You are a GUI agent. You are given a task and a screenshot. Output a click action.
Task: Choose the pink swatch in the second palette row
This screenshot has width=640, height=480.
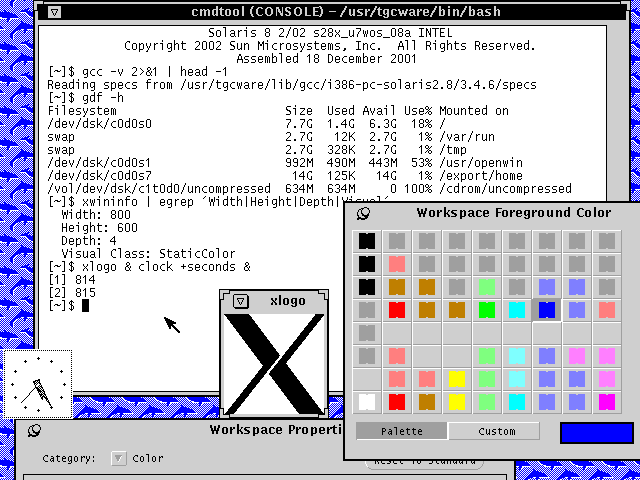click(x=397, y=264)
